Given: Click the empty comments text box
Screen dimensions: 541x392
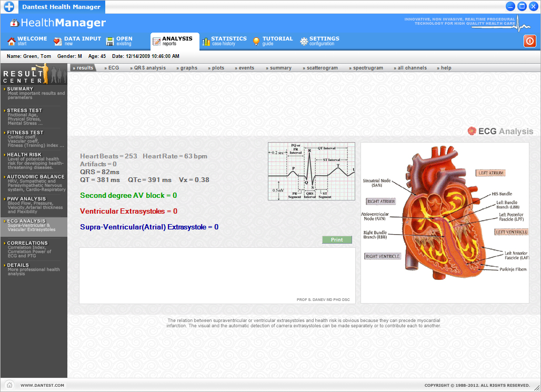Looking at the screenshot, I should [x=217, y=275].
